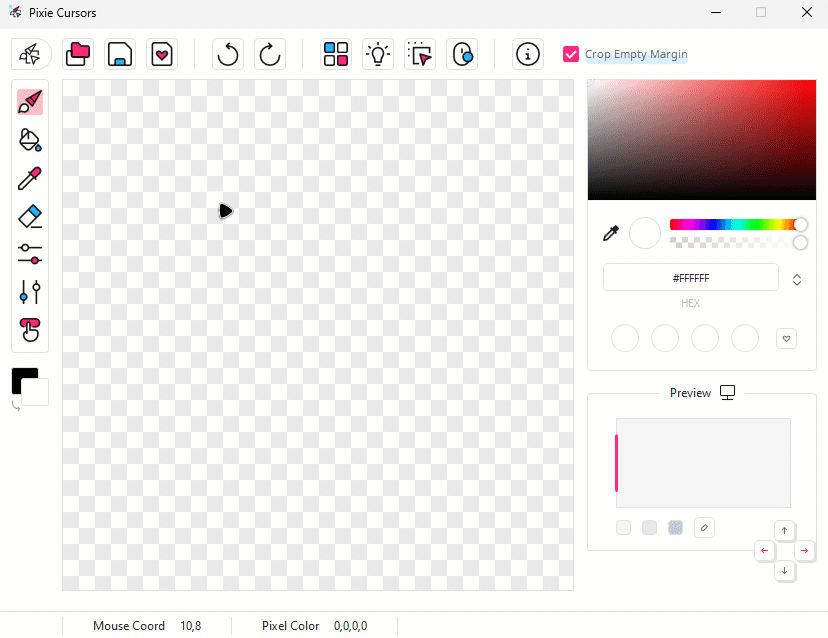This screenshot has width=828, height=638.
Task: Click the Pixel Color 0,0,0,0 value
Action: click(351, 626)
